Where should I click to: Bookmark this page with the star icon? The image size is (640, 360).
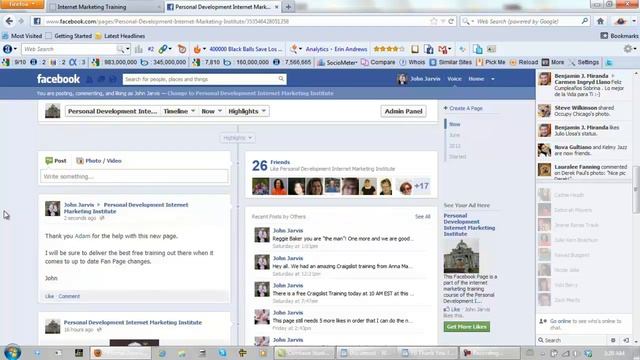[433, 21]
